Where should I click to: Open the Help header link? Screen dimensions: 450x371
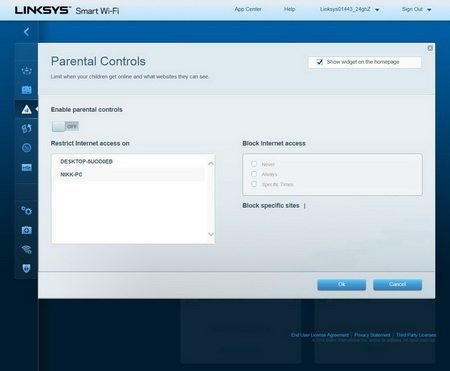(x=289, y=9)
